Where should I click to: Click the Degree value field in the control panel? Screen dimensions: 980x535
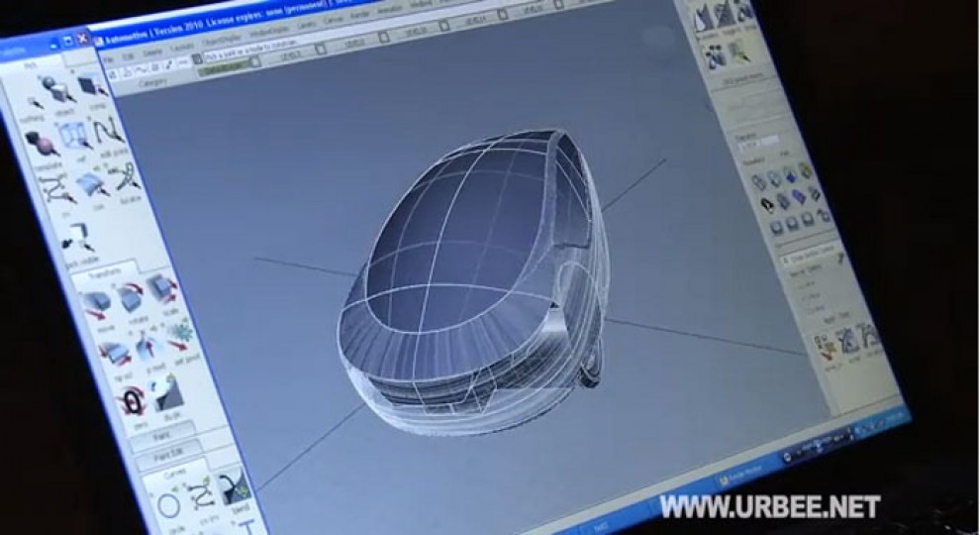click(757, 145)
